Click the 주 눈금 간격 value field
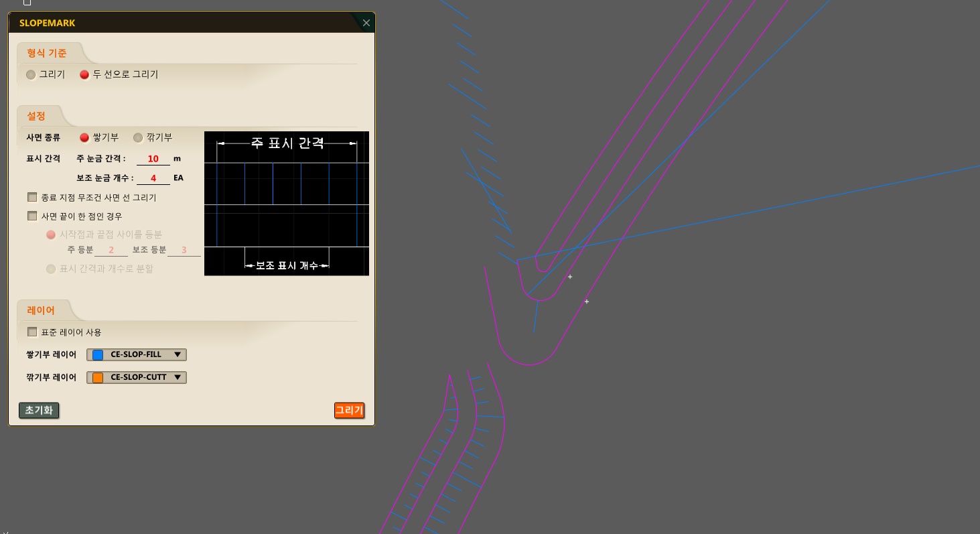Viewport: 980px width, 534px height. pyautogui.click(x=153, y=159)
